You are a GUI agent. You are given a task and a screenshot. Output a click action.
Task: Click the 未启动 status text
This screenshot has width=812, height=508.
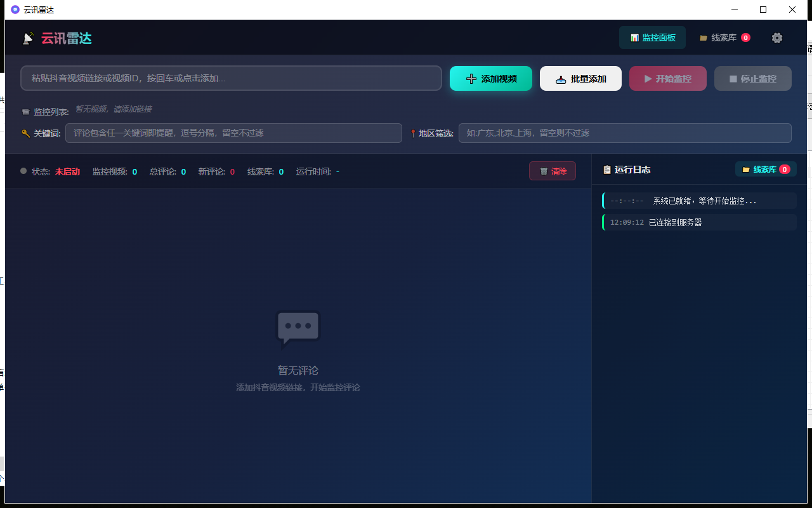pyautogui.click(x=67, y=171)
